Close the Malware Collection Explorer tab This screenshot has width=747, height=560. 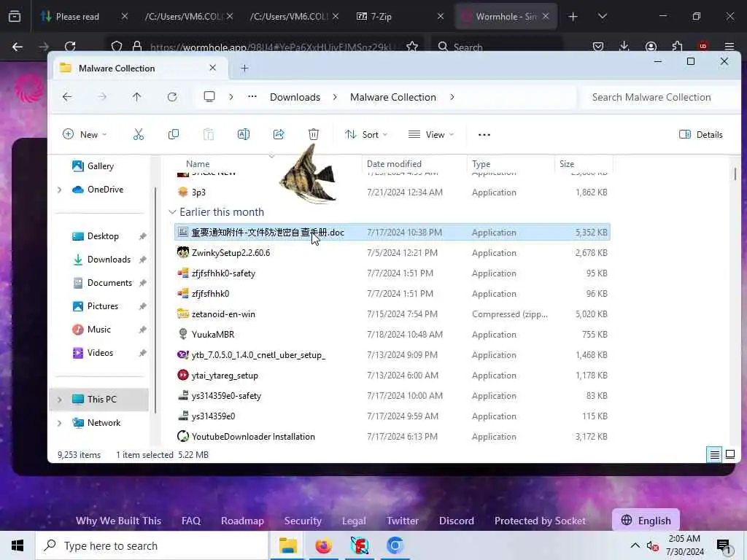tap(212, 68)
